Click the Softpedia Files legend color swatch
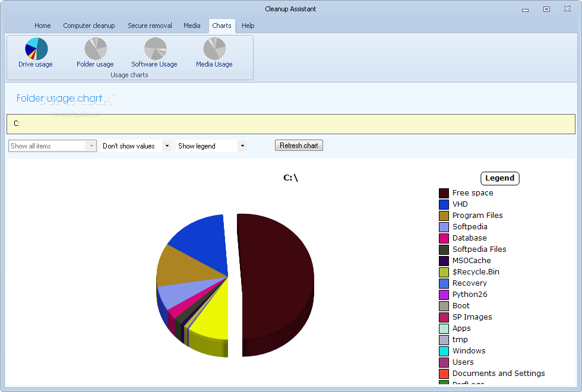This screenshot has width=582, height=392. coord(444,249)
